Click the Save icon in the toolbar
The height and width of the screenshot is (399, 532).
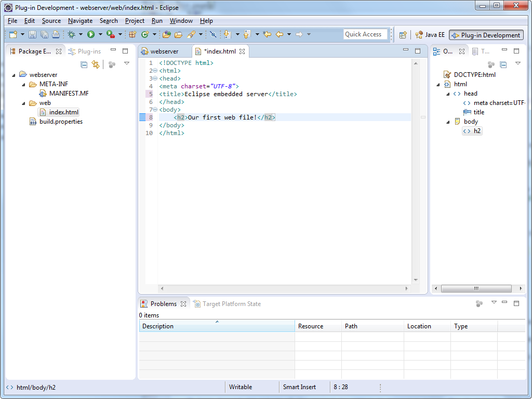32,34
